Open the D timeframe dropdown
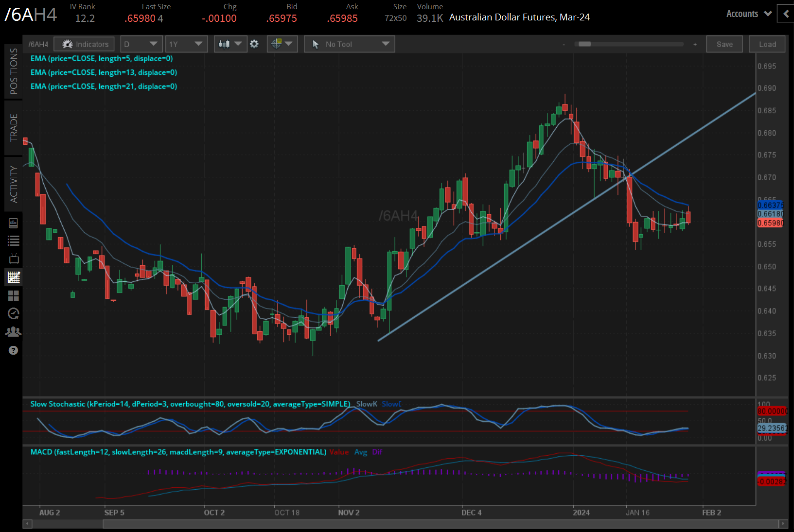The width and height of the screenshot is (794, 532). 141,44
